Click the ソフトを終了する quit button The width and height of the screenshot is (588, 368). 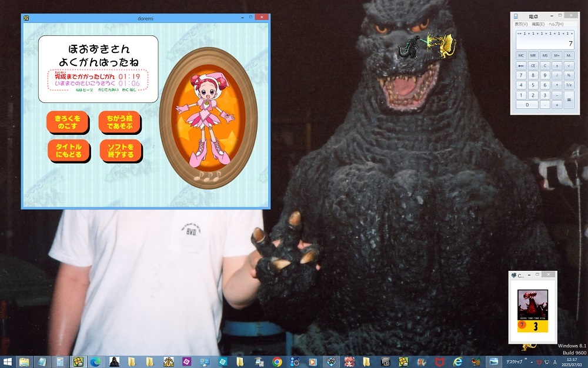pyautogui.click(x=121, y=151)
